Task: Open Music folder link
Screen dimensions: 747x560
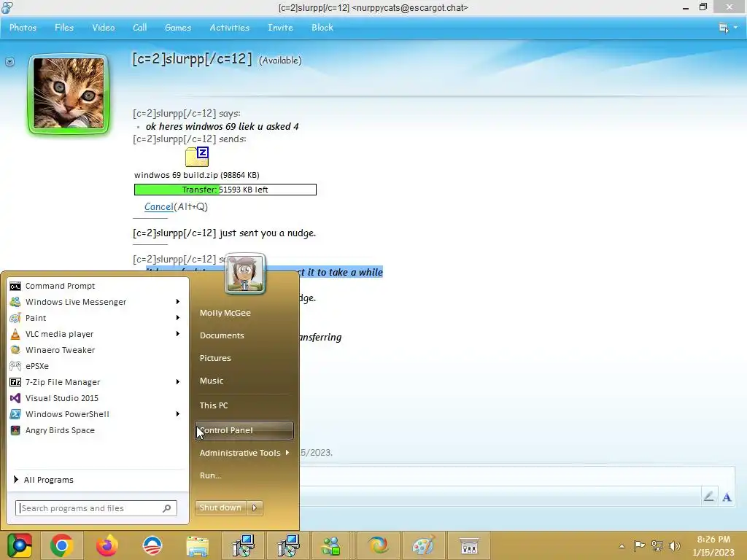Action: point(212,381)
